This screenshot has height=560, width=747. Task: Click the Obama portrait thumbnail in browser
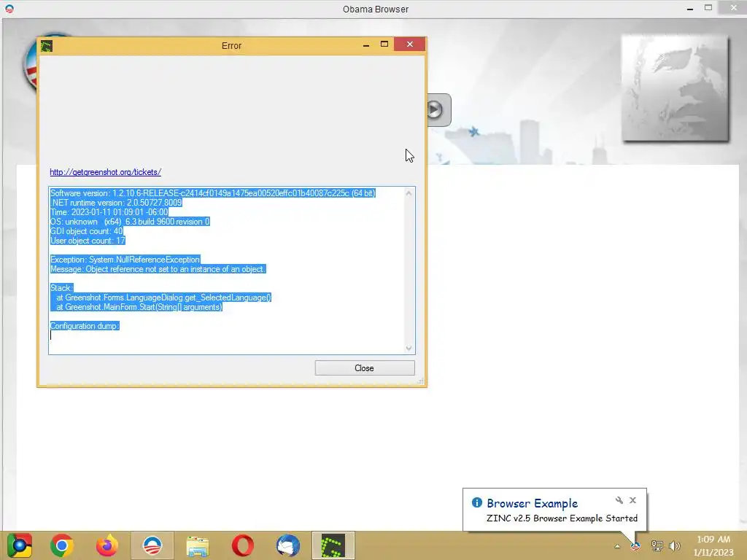pos(676,87)
